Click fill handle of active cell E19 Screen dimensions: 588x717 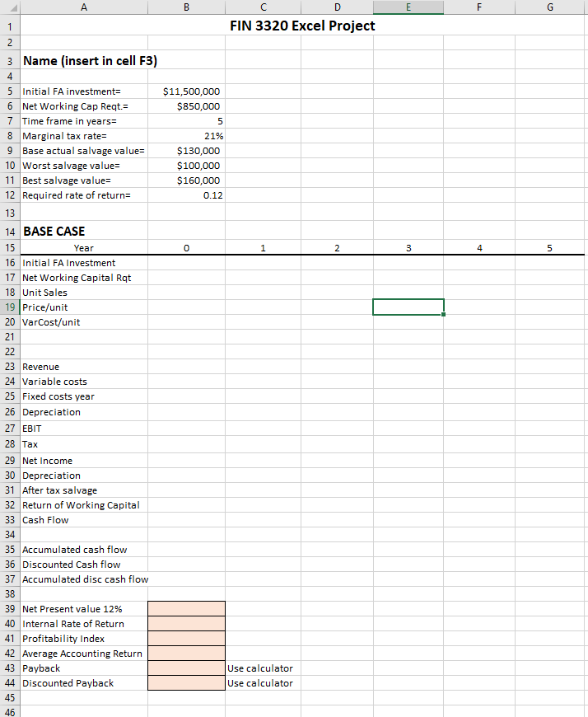click(x=443, y=314)
